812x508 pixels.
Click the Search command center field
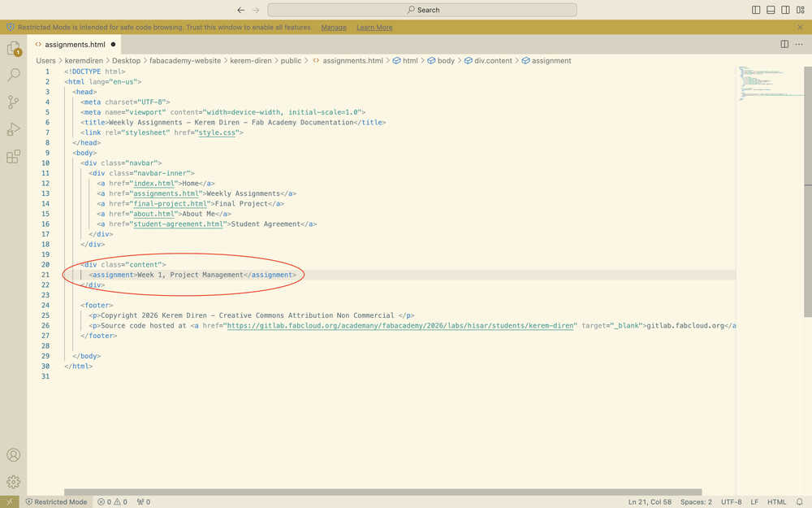pyautogui.click(x=422, y=10)
